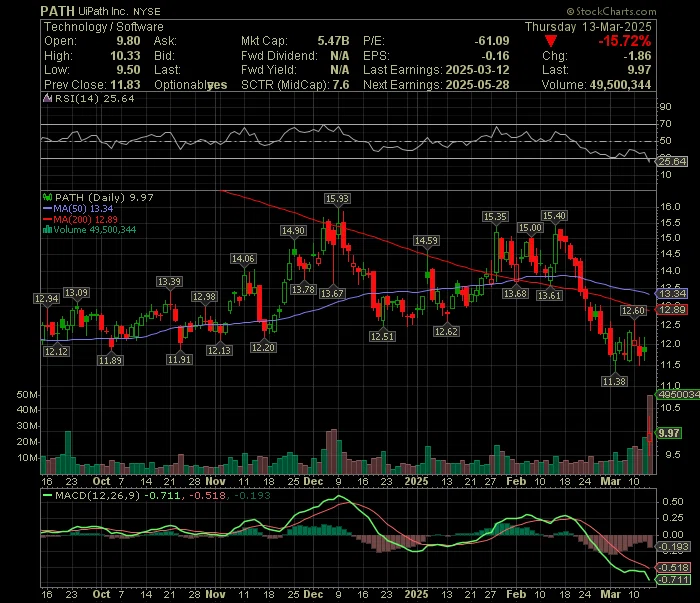Click the Chg value -1.86

point(637,56)
